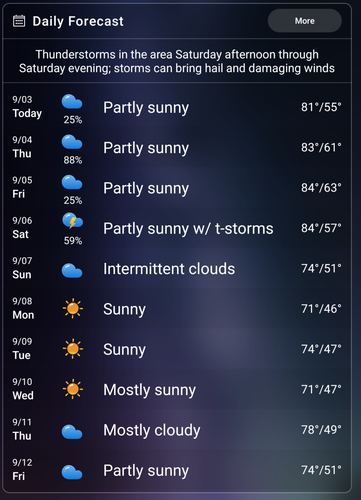Click the sun icon for Tuesday 9/09
This screenshot has width=361, height=500.
tap(73, 349)
